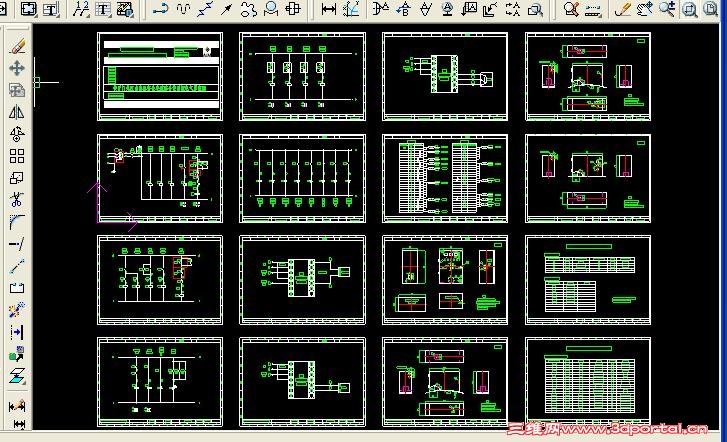Image resolution: width=727 pixels, height=442 pixels.
Task: Click the Break tool icon
Action: click(x=17, y=288)
